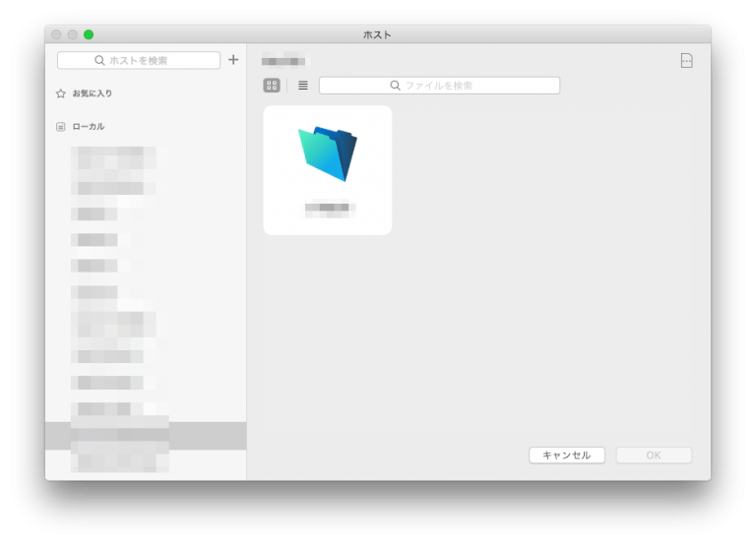Switch to list view

click(303, 86)
